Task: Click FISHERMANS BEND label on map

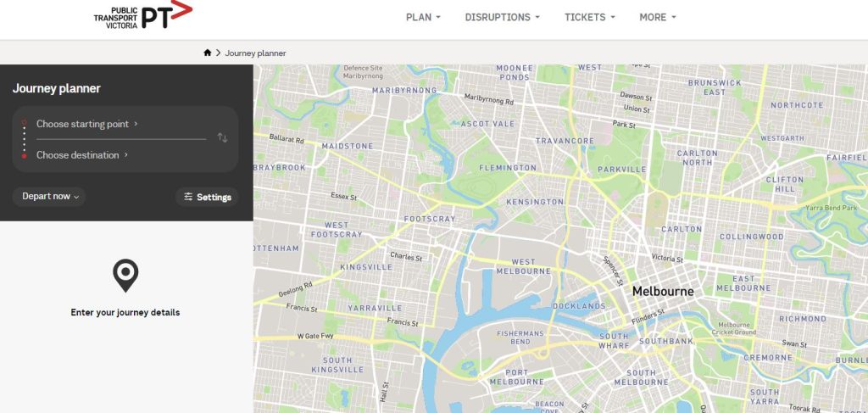Action: coord(520,338)
